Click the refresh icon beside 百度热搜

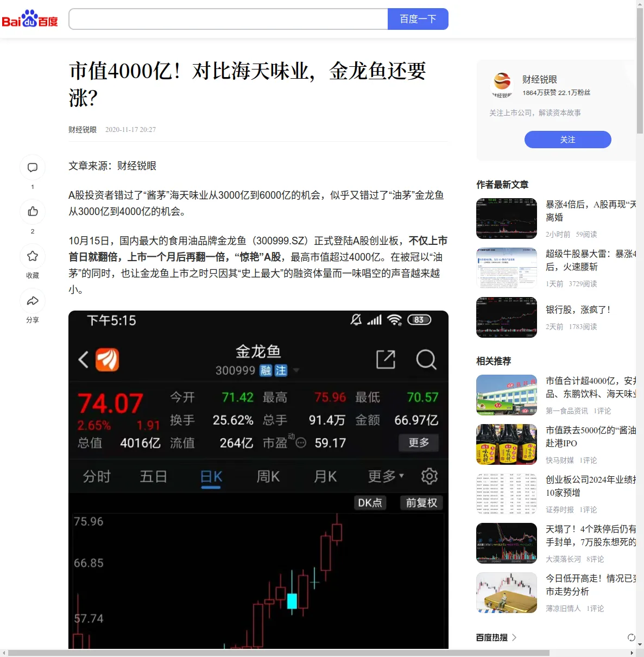coord(631,637)
